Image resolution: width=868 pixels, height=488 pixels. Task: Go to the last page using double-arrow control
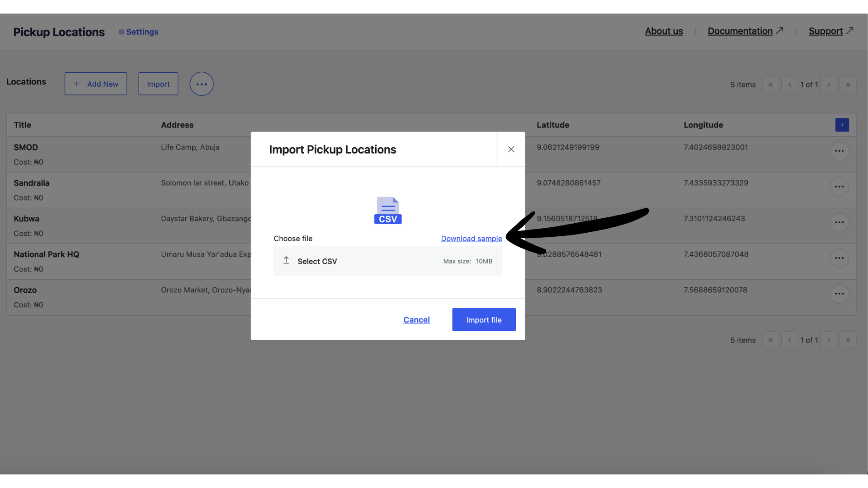(848, 84)
